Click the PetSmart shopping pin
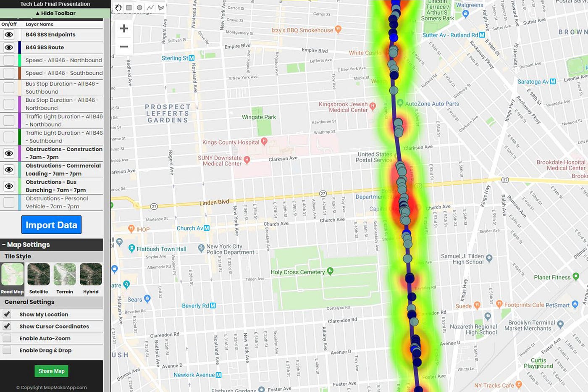Screen dimensions: 588x392 pos(575,305)
